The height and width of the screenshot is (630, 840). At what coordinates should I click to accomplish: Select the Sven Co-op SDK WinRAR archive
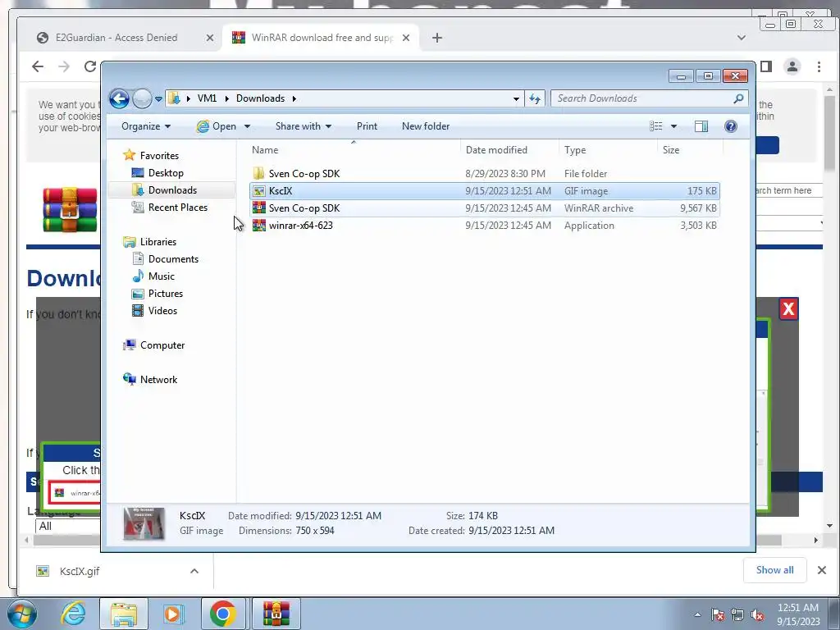(485, 208)
